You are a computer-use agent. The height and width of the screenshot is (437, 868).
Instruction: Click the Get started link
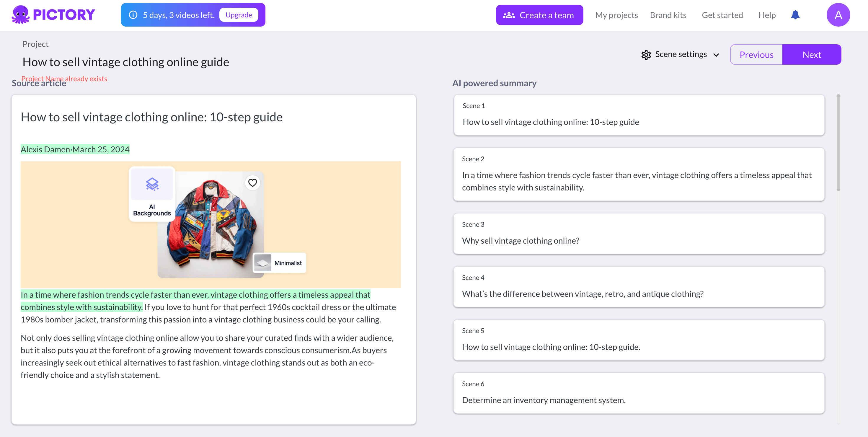tap(722, 14)
